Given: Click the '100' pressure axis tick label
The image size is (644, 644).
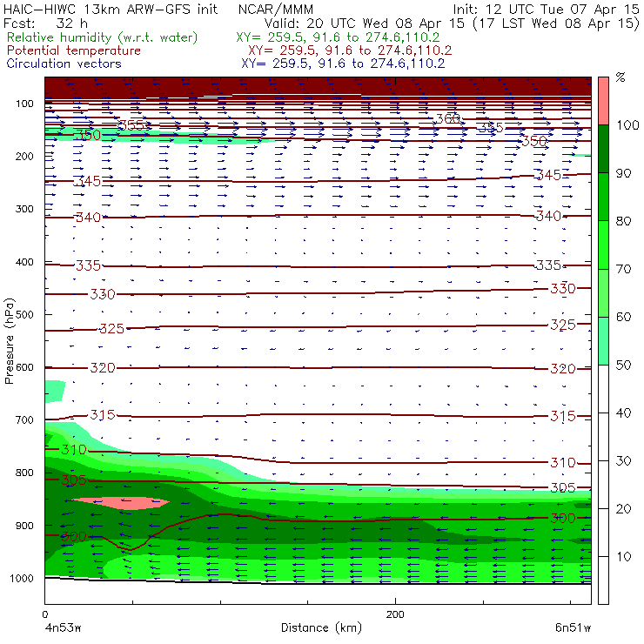Looking at the screenshot, I should pyautogui.click(x=24, y=104).
